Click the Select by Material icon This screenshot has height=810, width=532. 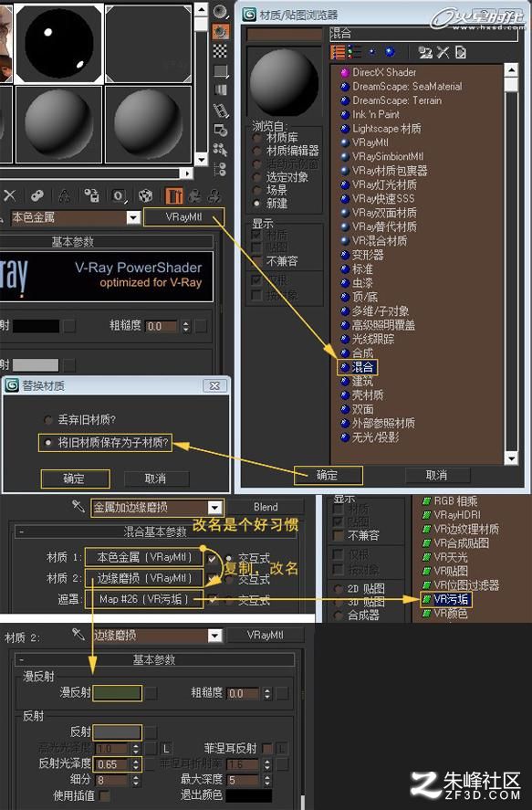[221, 149]
